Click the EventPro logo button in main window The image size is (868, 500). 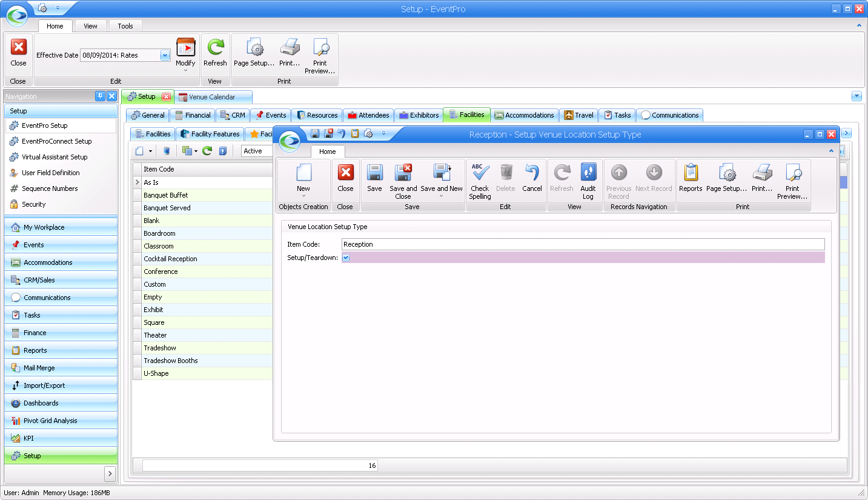(x=16, y=15)
